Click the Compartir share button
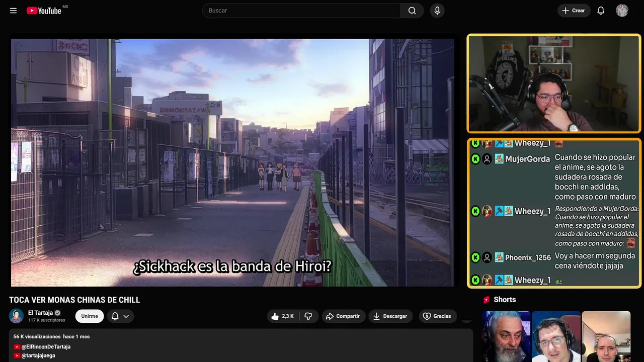 click(x=343, y=316)
